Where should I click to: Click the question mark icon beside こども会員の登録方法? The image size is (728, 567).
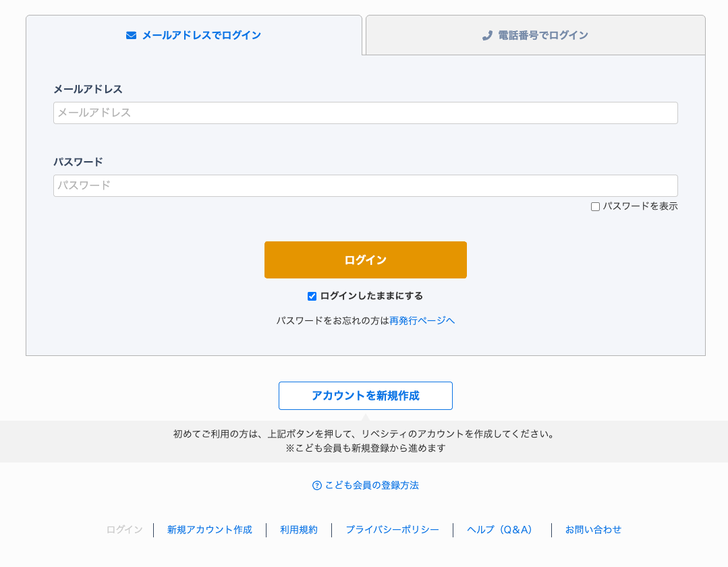click(317, 485)
